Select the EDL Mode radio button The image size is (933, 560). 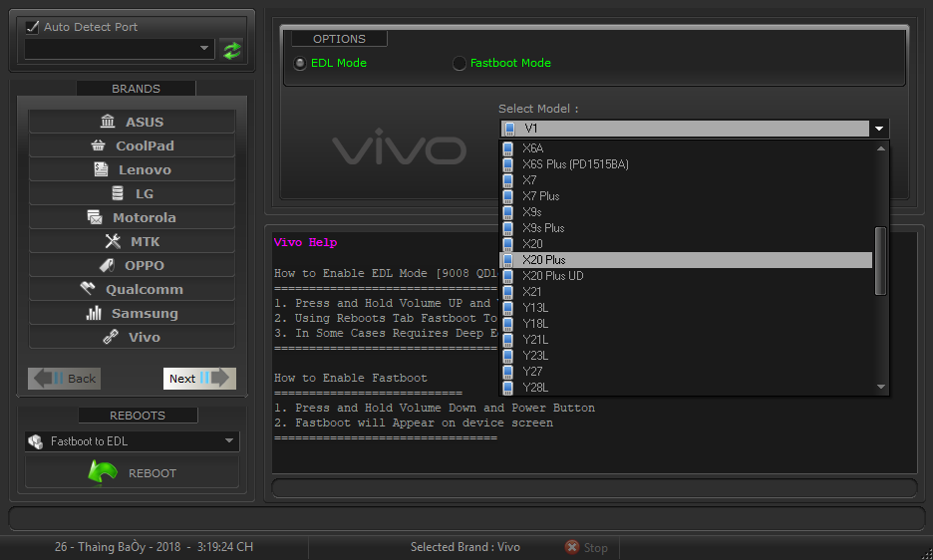300,63
